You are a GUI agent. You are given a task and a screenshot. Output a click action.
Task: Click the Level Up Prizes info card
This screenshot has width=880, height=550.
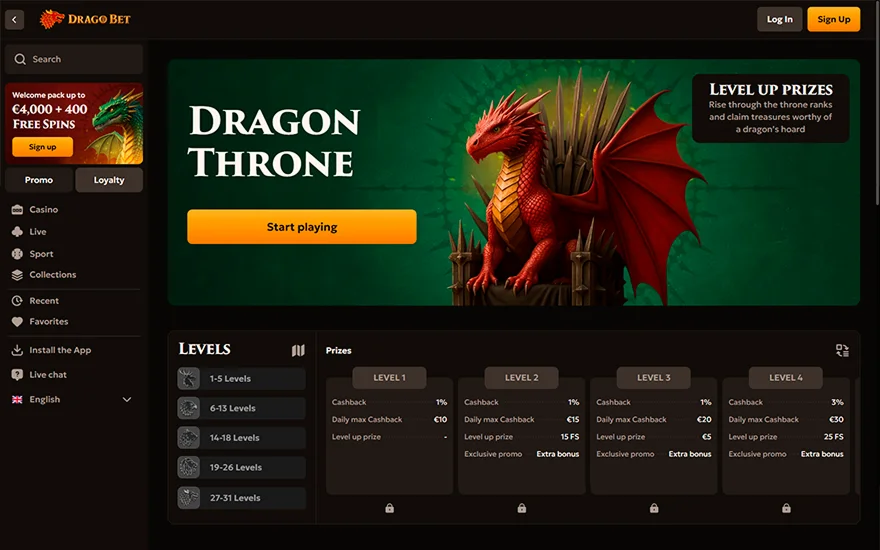771,108
